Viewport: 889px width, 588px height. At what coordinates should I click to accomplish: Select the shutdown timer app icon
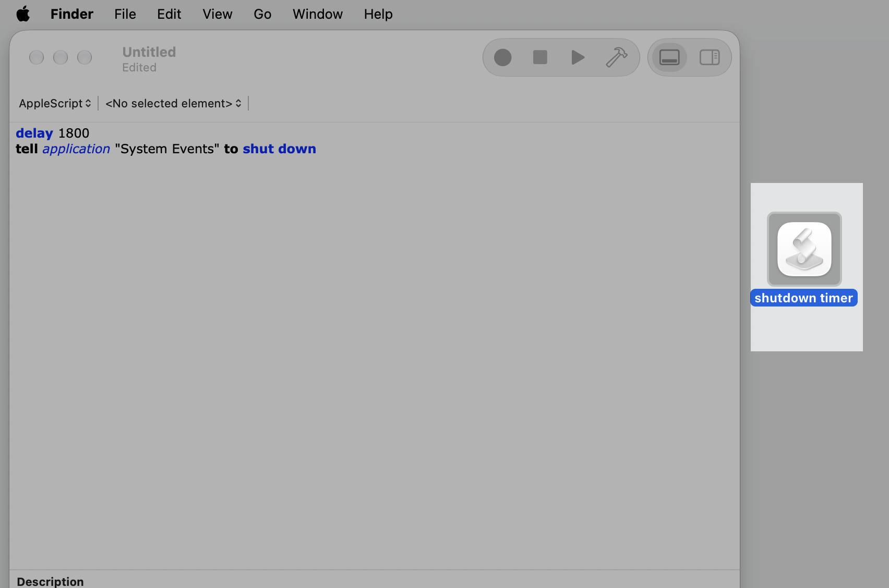804,249
